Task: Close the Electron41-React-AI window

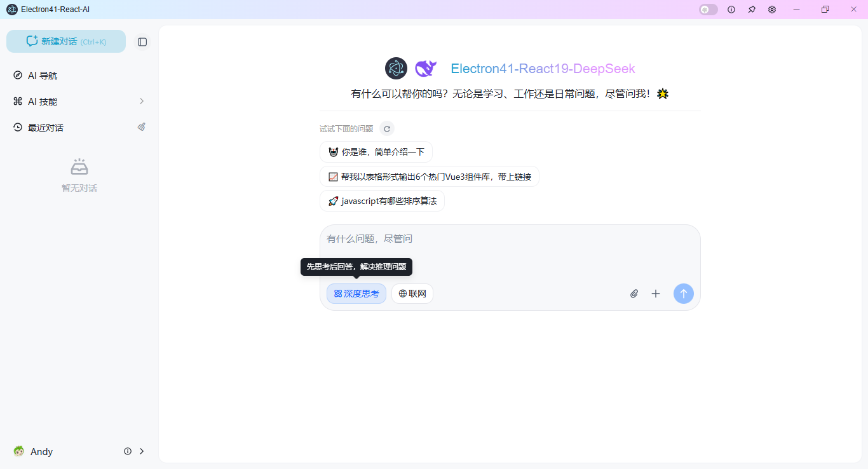Action: 853,10
